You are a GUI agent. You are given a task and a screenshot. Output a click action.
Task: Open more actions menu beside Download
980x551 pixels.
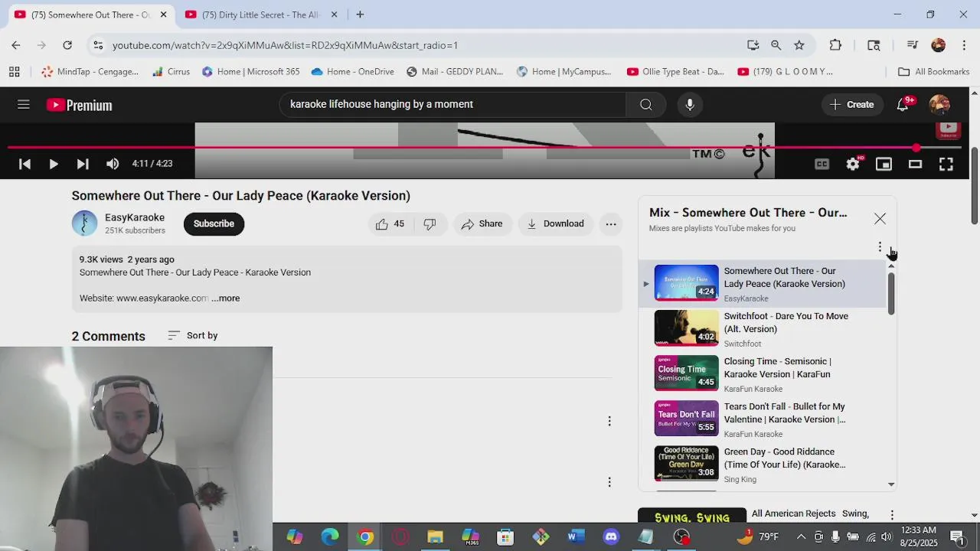(611, 223)
